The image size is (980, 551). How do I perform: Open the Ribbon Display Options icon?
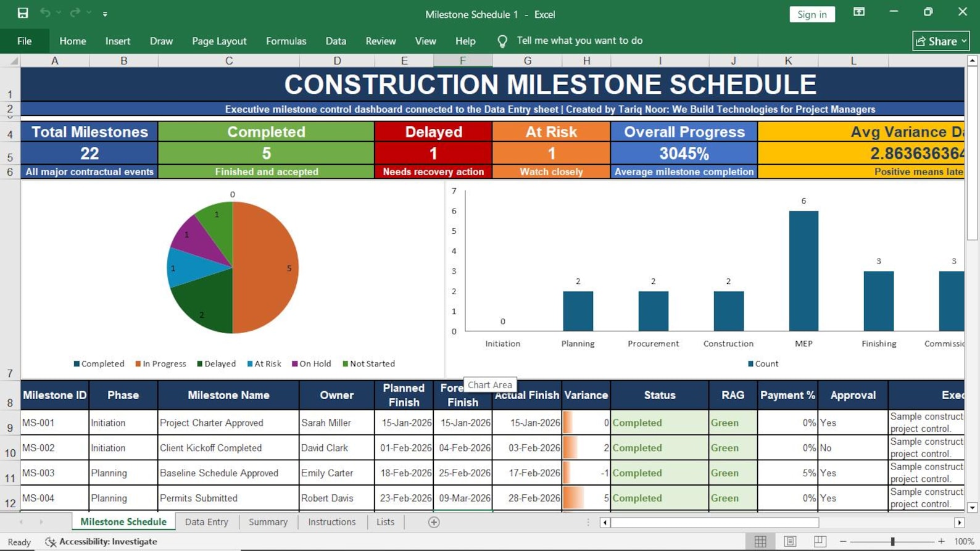(x=858, y=12)
